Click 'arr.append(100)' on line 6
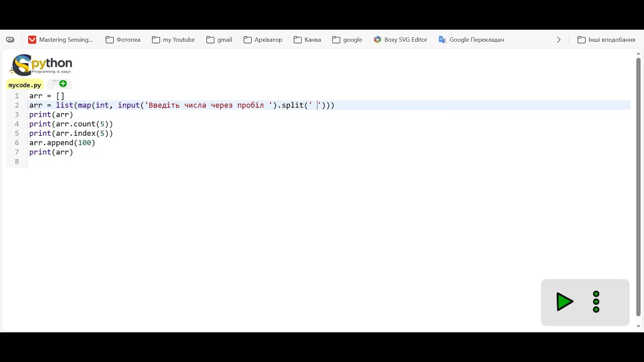Image resolution: width=644 pixels, height=362 pixels. 62,143
